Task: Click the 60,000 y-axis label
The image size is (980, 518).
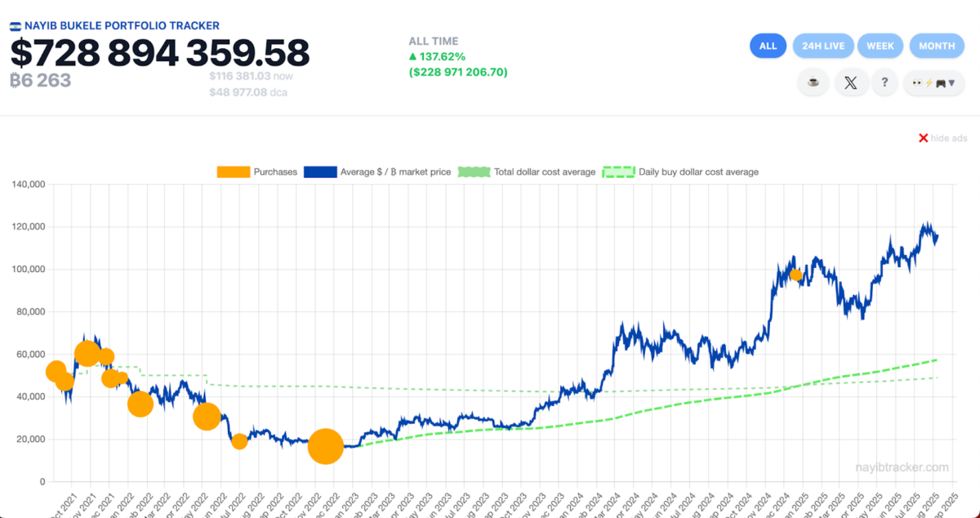Action: [x=31, y=355]
